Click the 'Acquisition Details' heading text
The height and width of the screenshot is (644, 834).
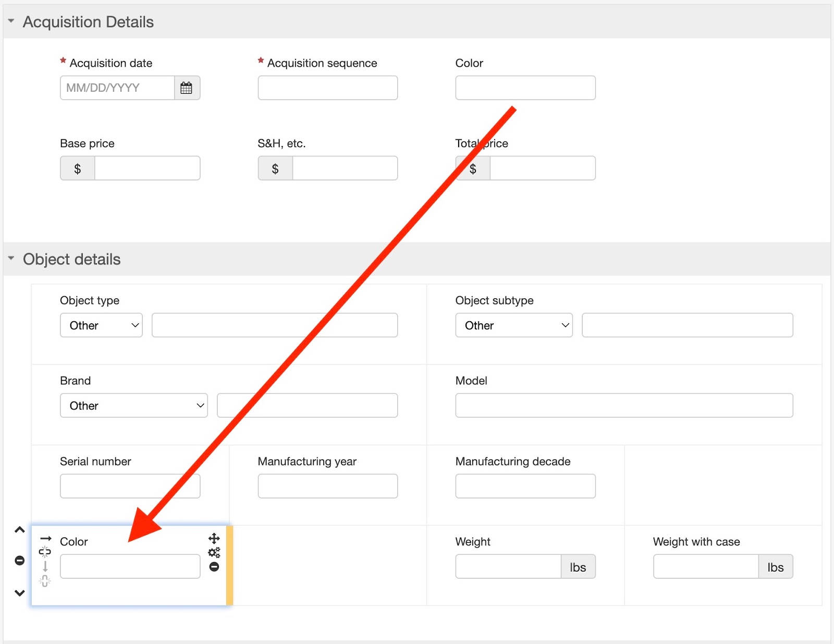point(88,22)
